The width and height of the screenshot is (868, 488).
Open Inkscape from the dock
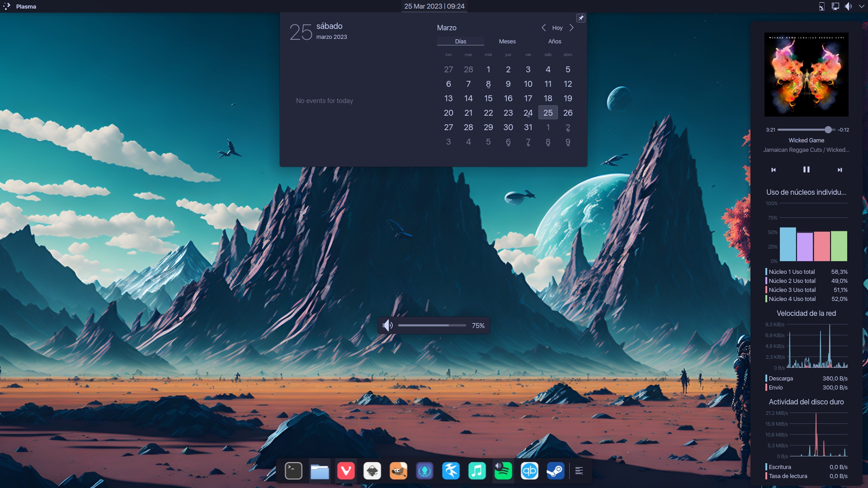373,471
